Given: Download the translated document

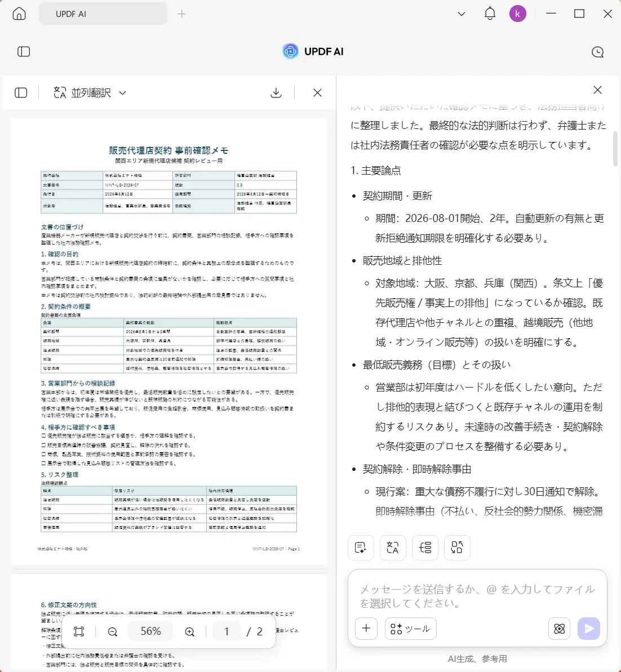Looking at the screenshot, I should (x=276, y=92).
